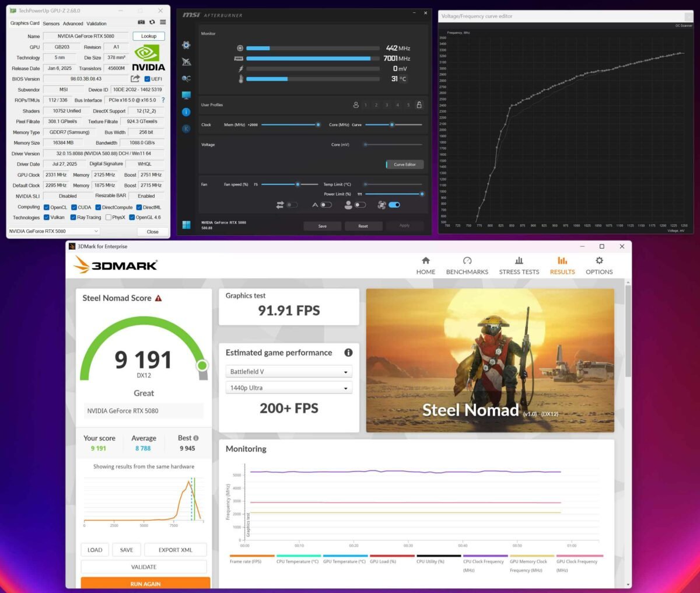Open 3DMark Options
Screen dimensions: 700x593
pos(599,266)
